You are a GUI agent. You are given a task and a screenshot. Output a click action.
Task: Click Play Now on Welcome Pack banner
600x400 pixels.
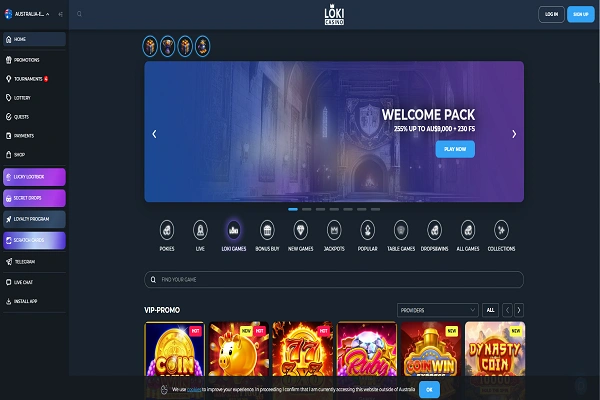pos(455,149)
